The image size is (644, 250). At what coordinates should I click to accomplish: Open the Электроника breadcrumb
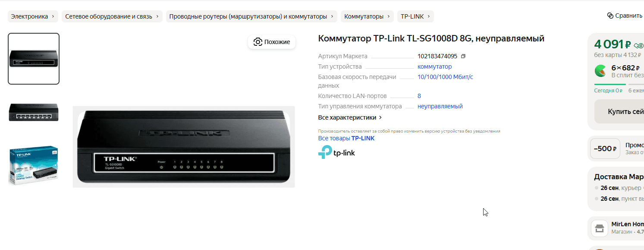tap(33, 16)
